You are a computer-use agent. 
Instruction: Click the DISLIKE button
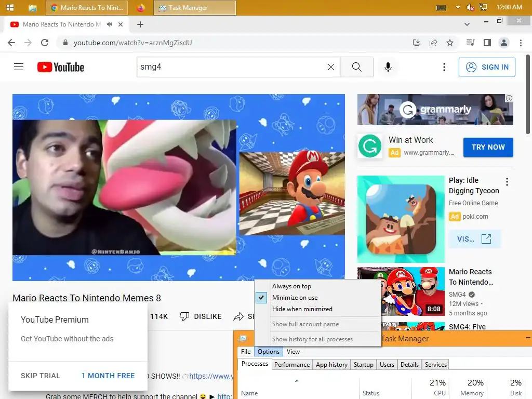[x=200, y=316]
